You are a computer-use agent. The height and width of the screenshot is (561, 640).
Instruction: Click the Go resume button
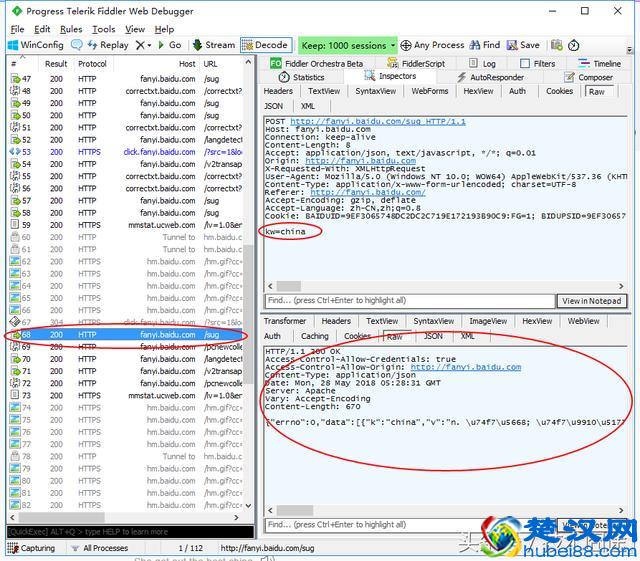[169, 45]
